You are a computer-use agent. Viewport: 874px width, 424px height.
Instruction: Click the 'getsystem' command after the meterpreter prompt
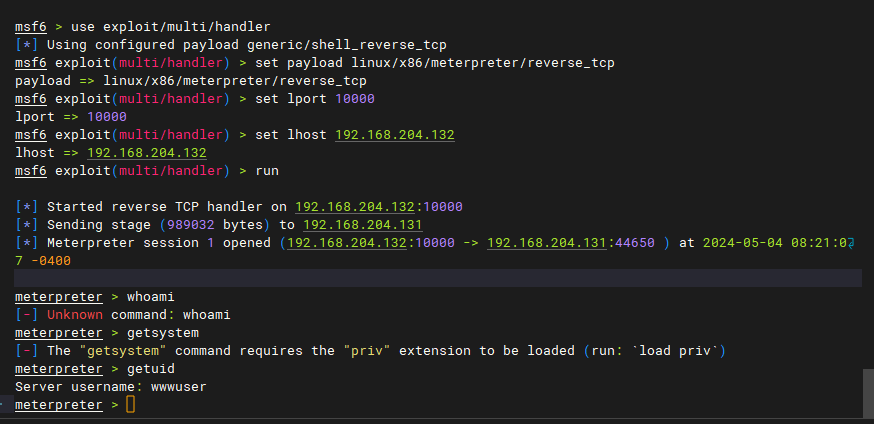163,333
